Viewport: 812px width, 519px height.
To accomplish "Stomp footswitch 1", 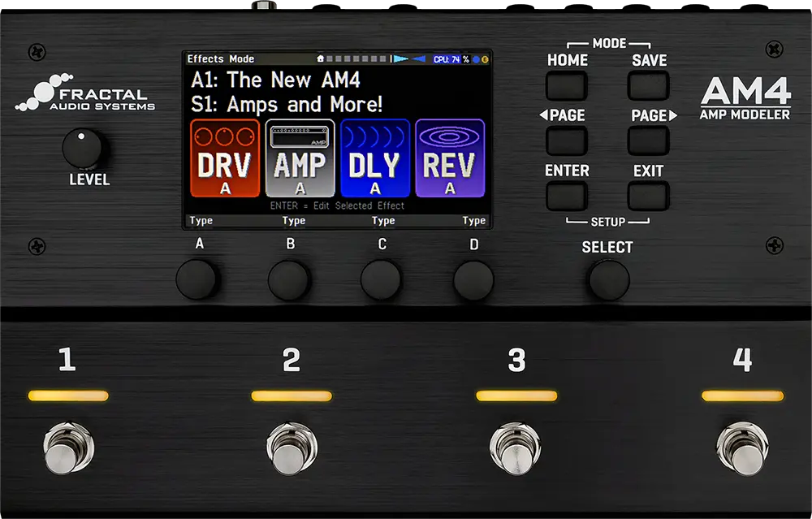I will [x=68, y=448].
